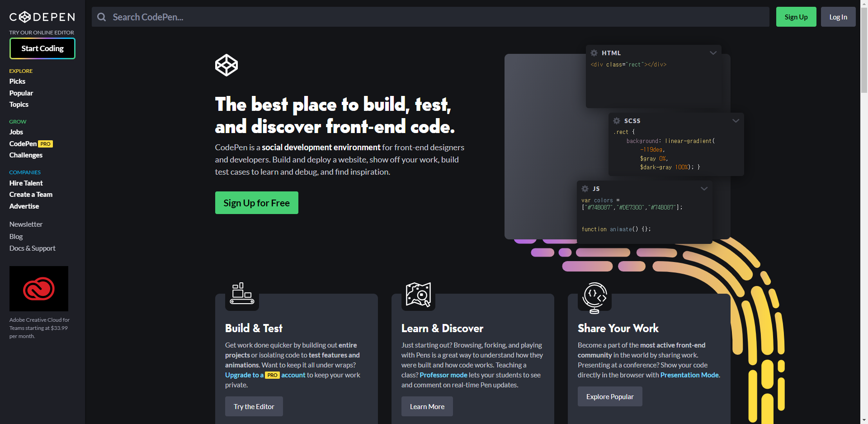The height and width of the screenshot is (424, 868).
Task: Follow the Presentation Mode link
Action: 689,375
